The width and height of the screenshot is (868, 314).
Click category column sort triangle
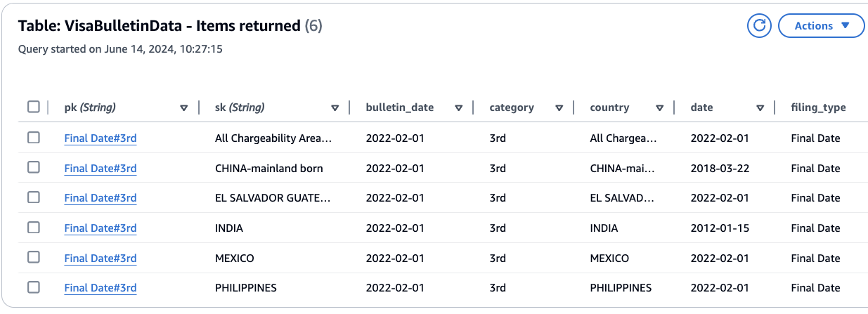(x=559, y=108)
